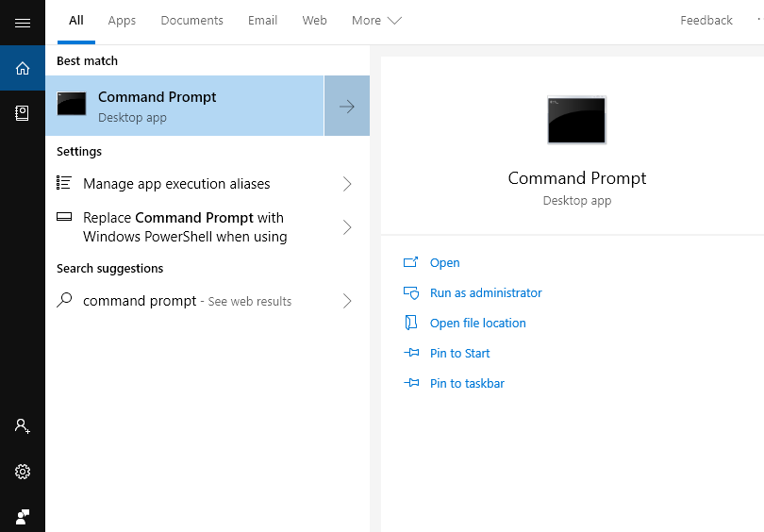This screenshot has width=764, height=532.
Task: Expand command prompt web results chevron
Action: (x=347, y=301)
